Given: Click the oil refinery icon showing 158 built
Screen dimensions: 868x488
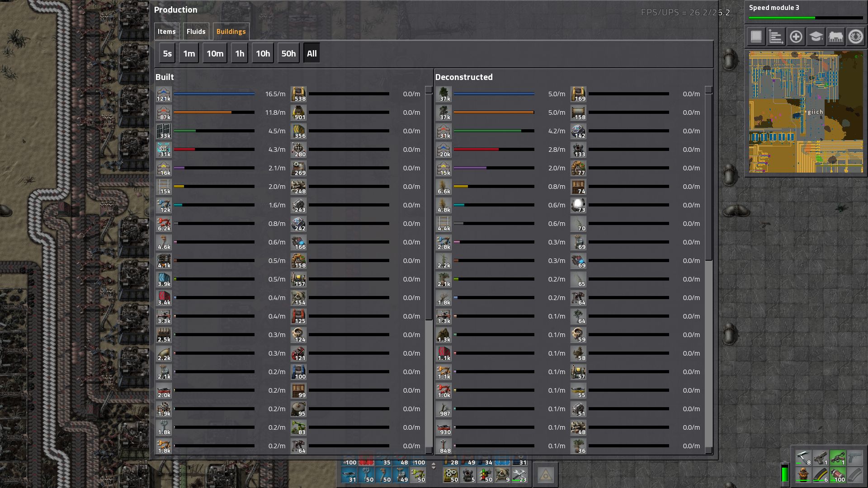Looking at the screenshot, I should (x=298, y=261).
